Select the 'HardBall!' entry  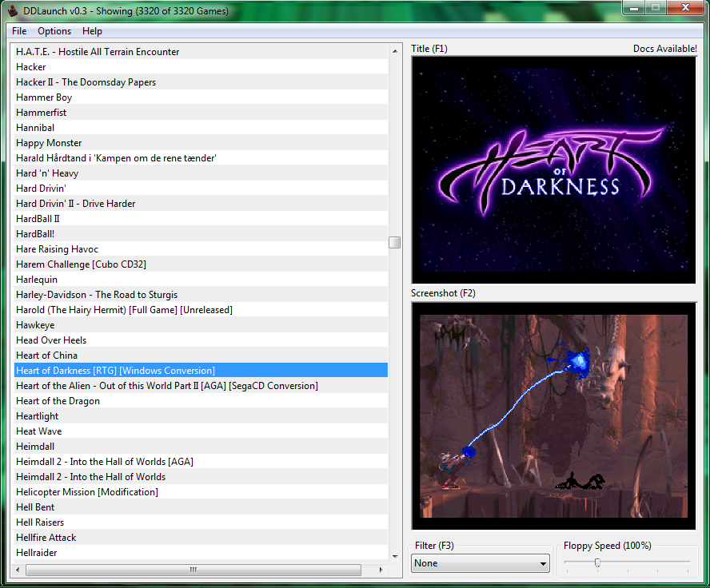tap(201, 234)
